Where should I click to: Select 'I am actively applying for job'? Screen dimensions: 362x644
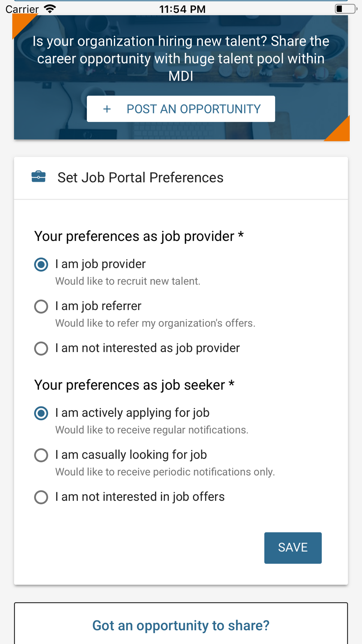coord(41,413)
